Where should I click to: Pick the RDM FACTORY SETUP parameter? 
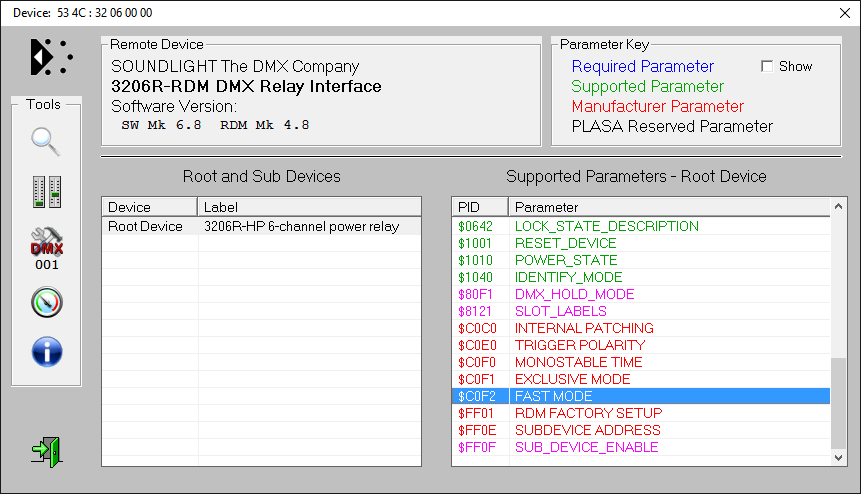588,414
